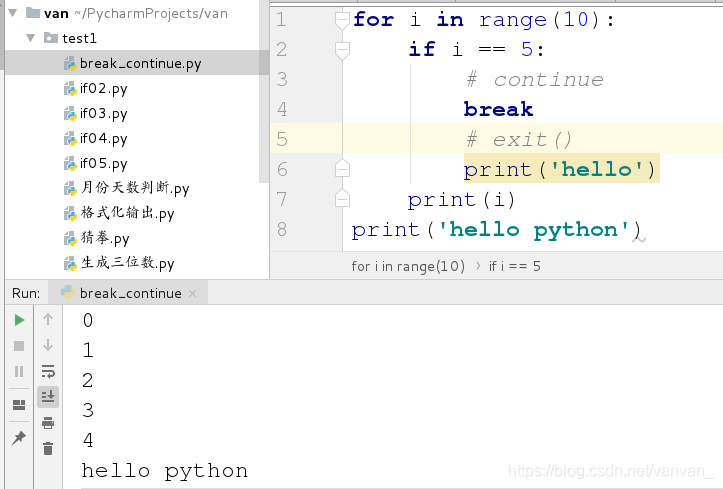Open if03.py file
723x489 pixels.
pyautogui.click(x=103, y=113)
